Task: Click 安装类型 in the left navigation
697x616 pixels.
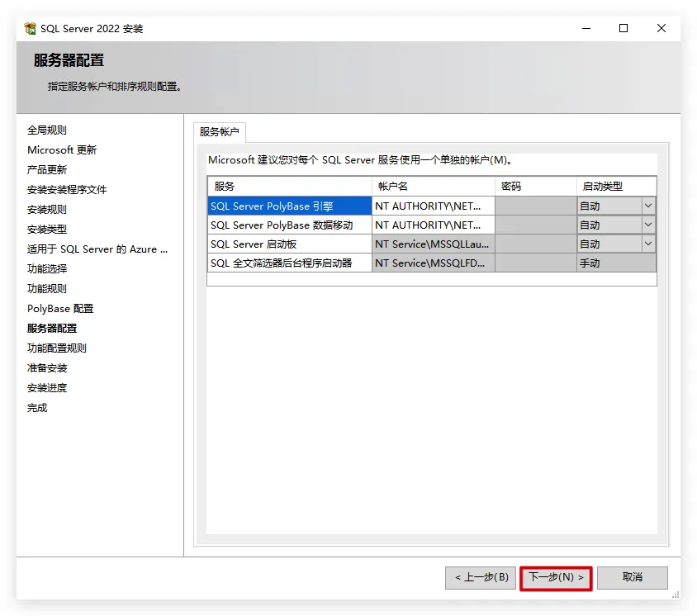Action: (x=47, y=230)
